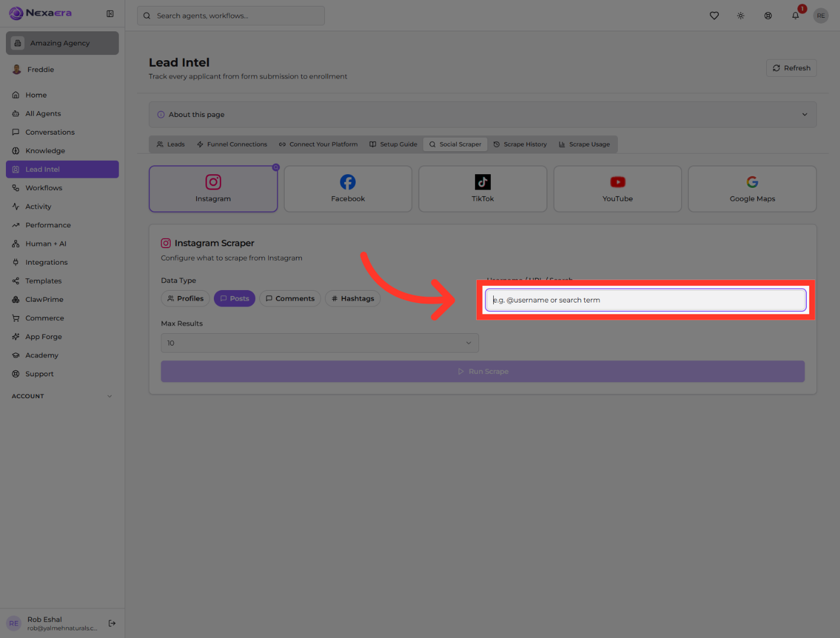Open the Max Results dropdown
Image resolution: width=840 pixels, height=638 pixels.
(320, 343)
